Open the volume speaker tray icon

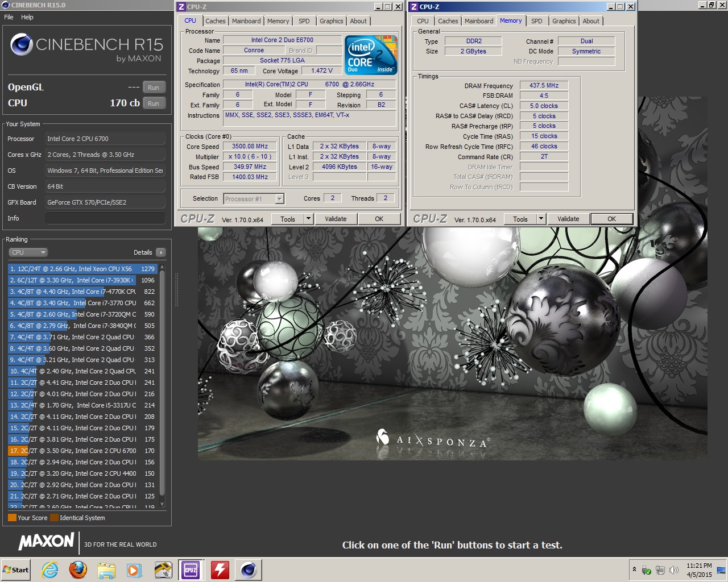tap(674, 570)
